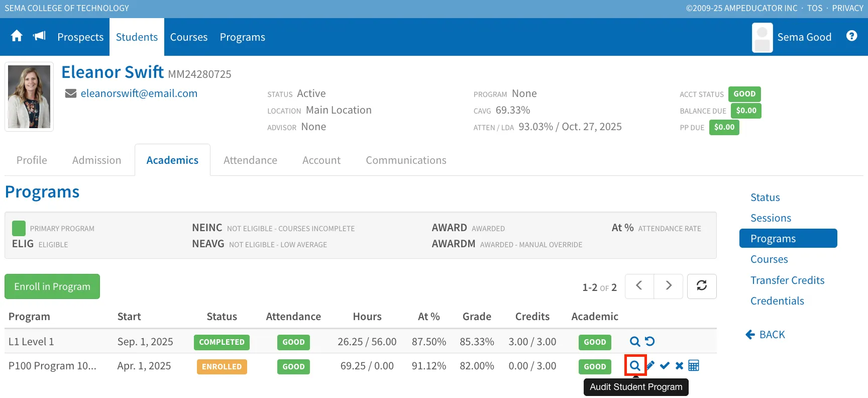Screen dimensions: 868x398
Task: Click the checkmark icon for P100 program
Action: coord(665,366)
